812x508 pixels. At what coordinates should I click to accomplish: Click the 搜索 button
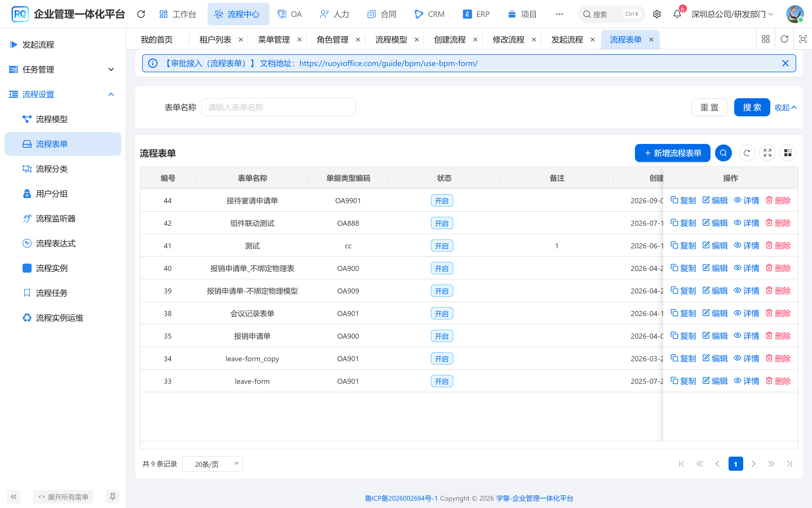(x=752, y=107)
